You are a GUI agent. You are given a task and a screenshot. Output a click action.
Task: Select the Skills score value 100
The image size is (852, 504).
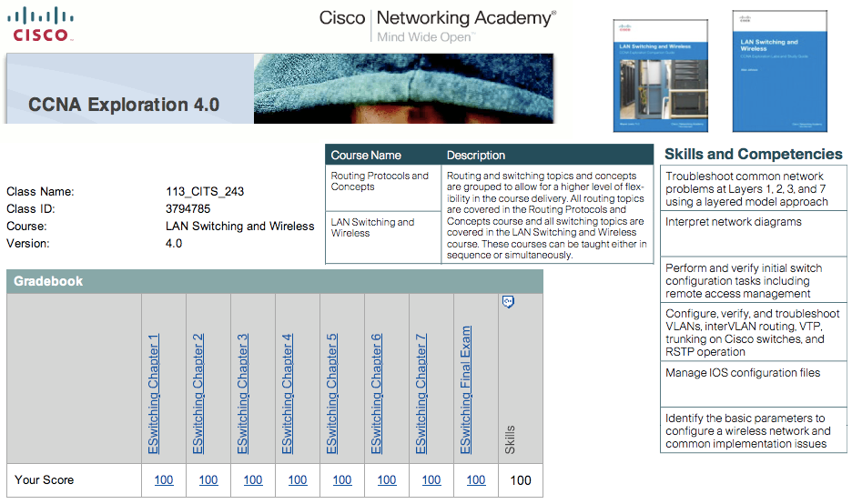pyautogui.click(x=521, y=480)
